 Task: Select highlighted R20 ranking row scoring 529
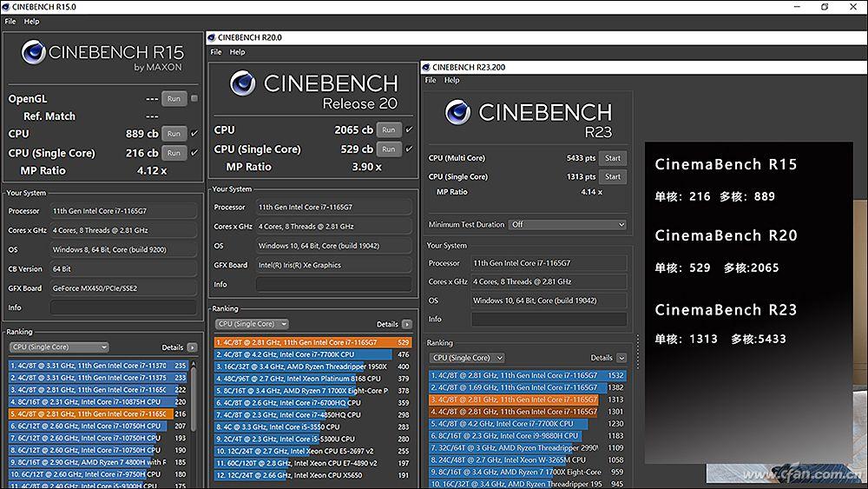point(312,342)
